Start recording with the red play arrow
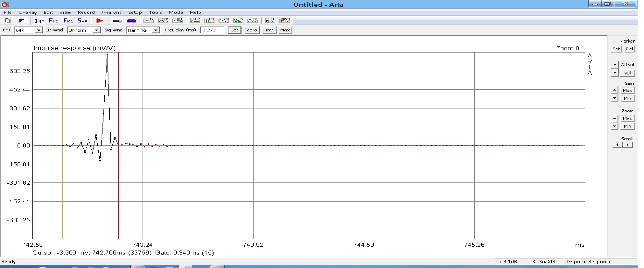644x268 pixels. pos(99,21)
